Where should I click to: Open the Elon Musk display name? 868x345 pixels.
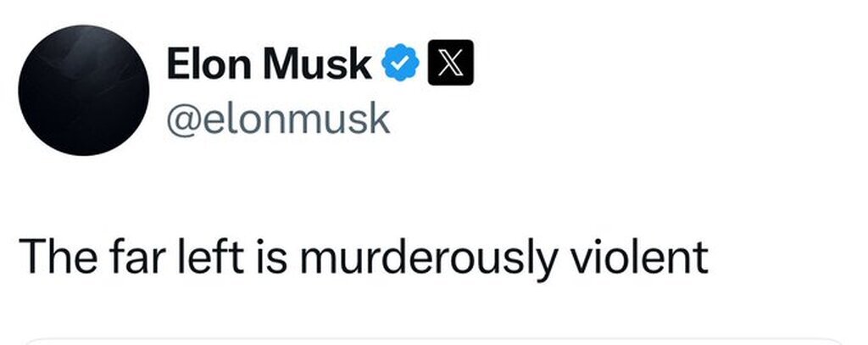click(269, 65)
